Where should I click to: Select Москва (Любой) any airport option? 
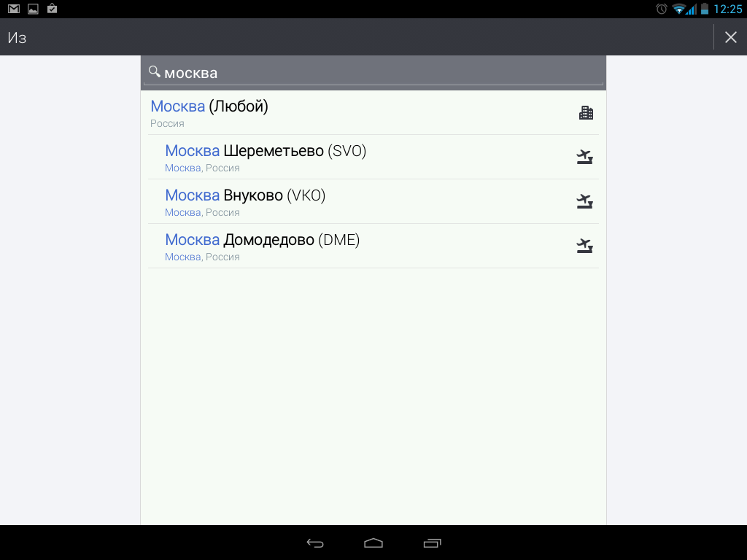pos(373,113)
